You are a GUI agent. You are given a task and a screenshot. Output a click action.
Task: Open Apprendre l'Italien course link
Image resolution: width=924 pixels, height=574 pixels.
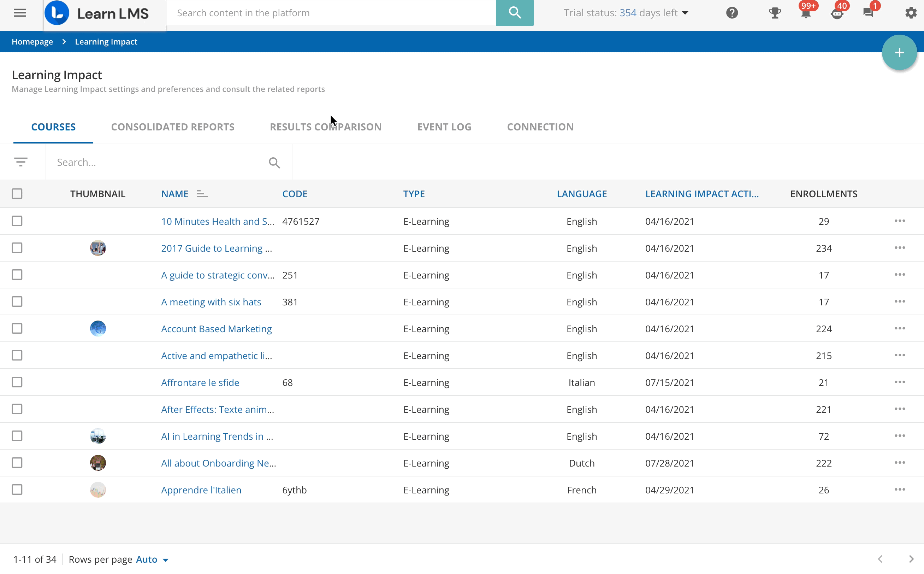201,490
